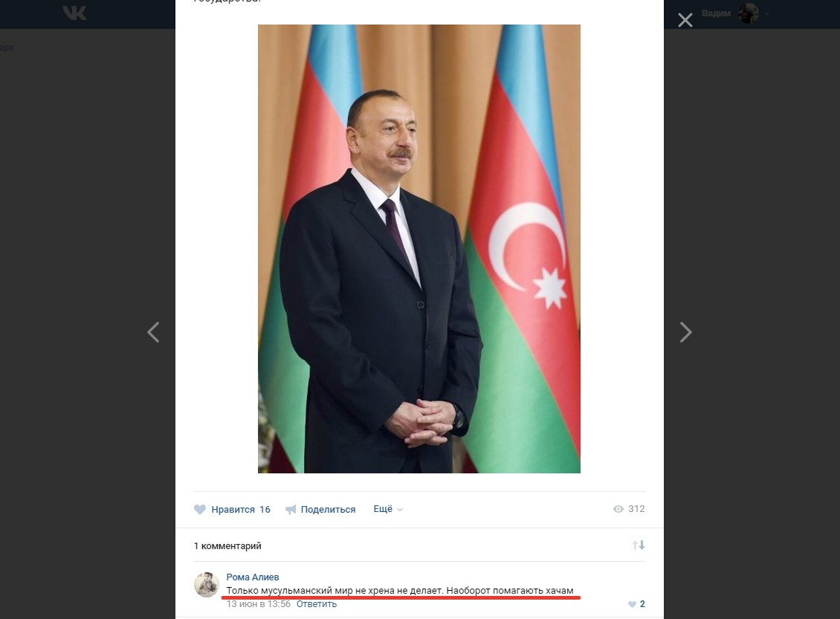Click the views eye icon
This screenshot has width=840, height=619.
618,509
